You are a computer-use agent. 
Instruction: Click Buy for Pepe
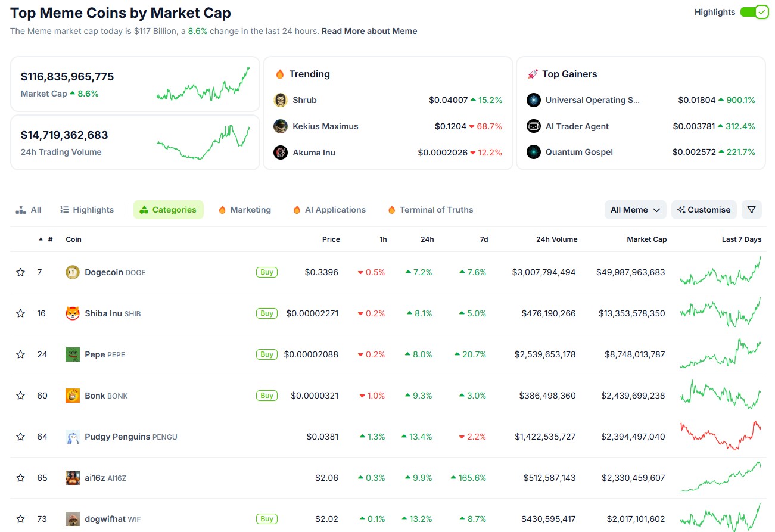click(x=267, y=354)
